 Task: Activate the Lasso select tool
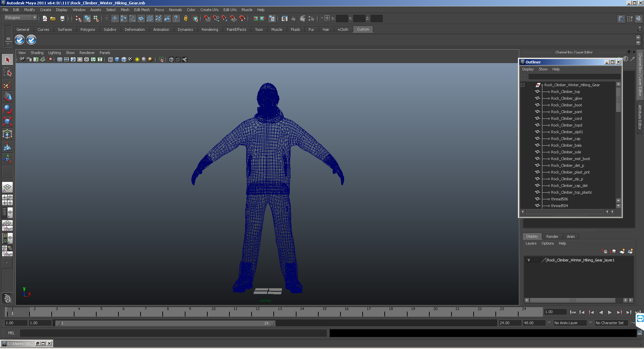[x=7, y=72]
